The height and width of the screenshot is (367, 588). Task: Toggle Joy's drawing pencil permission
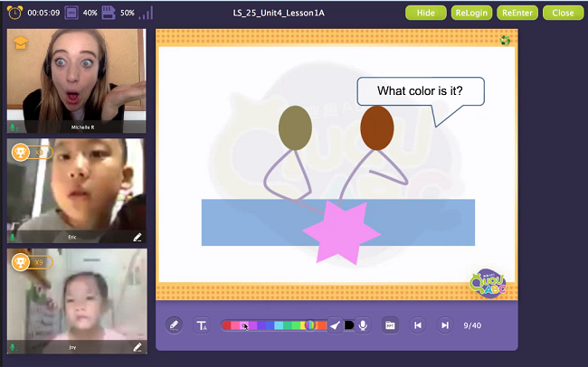pos(138,346)
